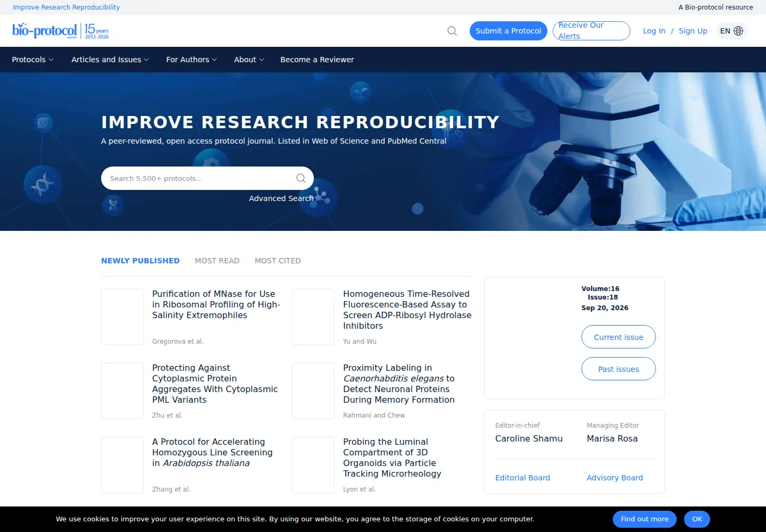Click the Submit a Protocol button
Image resolution: width=766 pixels, height=532 pixels.
(x=509, y=31)
